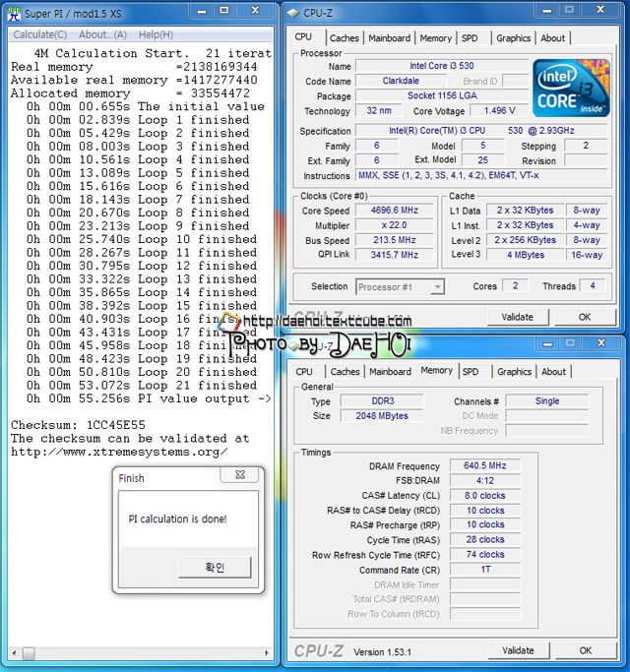Screen dimensions: 630x672
Task: Switch to Caches tab in upper CPU-Z
Action: coord(344,38)
